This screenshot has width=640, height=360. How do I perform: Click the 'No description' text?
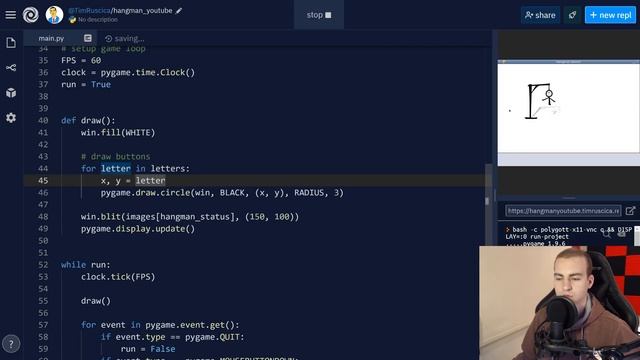point(98,20)
